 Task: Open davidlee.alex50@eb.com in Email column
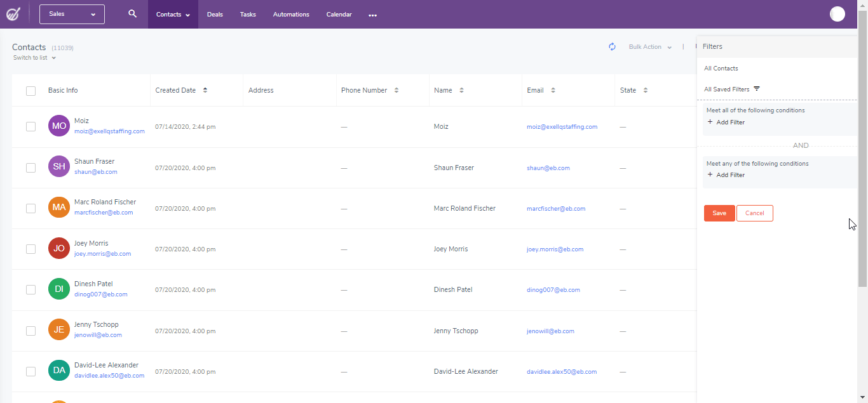point(562,372)
